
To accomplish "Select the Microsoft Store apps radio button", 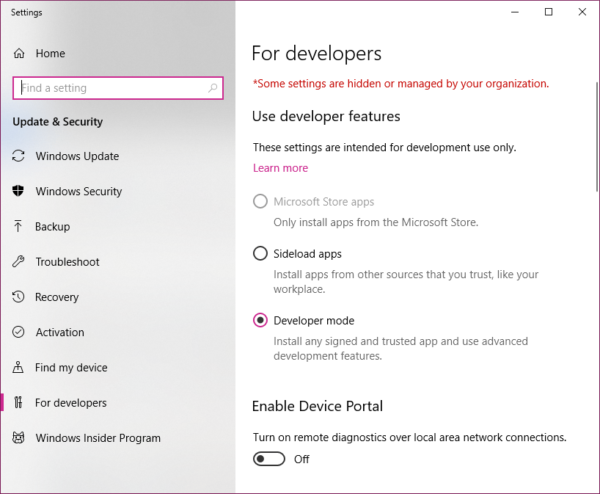I will tap(260, 201).
